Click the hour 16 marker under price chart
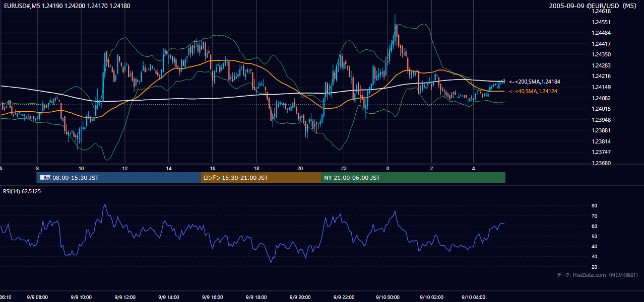This screenshot has width=644, height=302. point(213,168)
